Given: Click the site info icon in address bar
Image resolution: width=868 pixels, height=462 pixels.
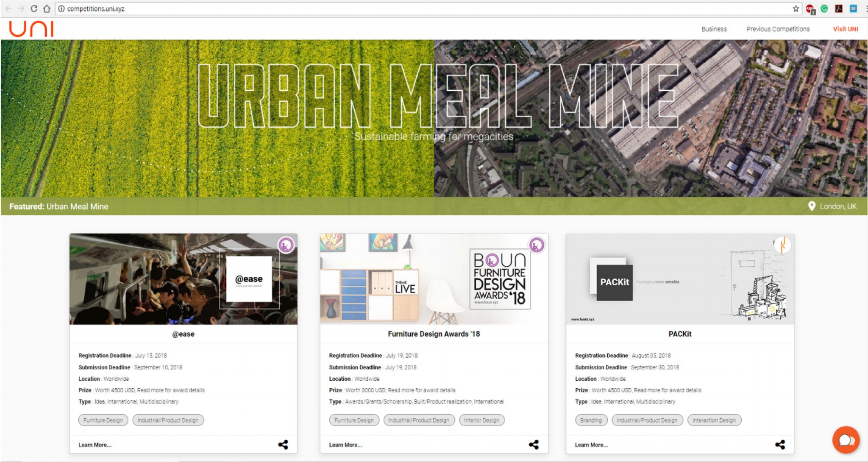Looking at the screenshot, I should (61, 8).
